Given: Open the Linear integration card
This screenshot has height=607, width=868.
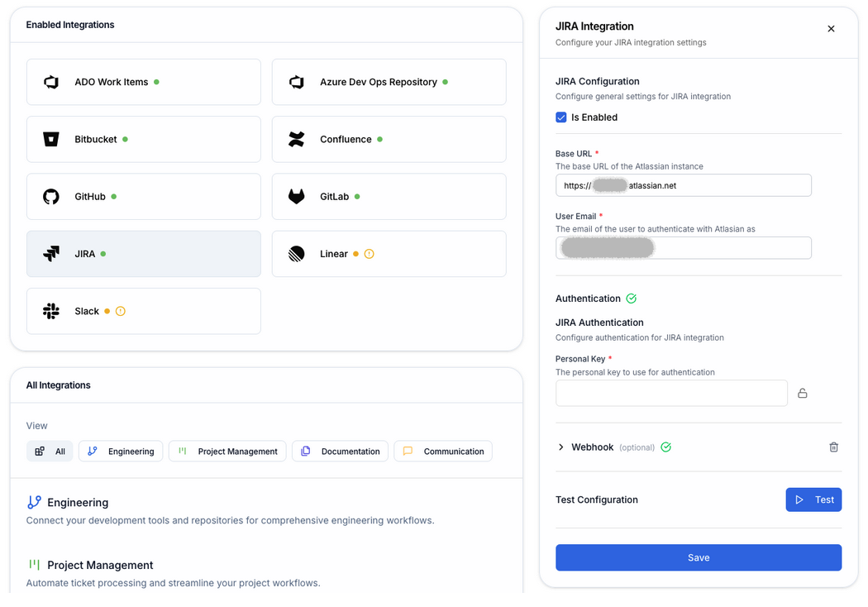Looking at the screenshot, I should pyautogui.click(x=389, y=254).
